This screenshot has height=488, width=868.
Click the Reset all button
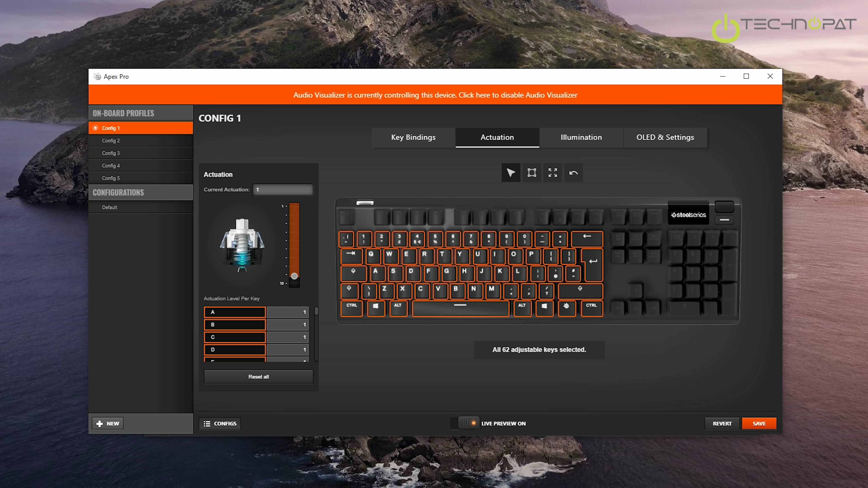click(258, 377)
